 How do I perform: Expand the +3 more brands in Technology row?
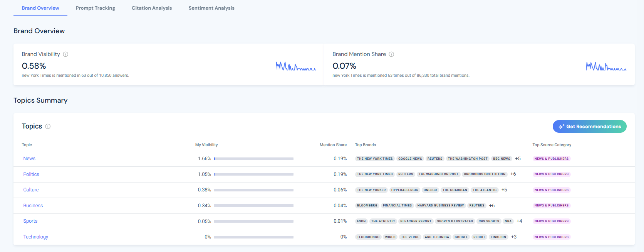(x=514, y=237)
